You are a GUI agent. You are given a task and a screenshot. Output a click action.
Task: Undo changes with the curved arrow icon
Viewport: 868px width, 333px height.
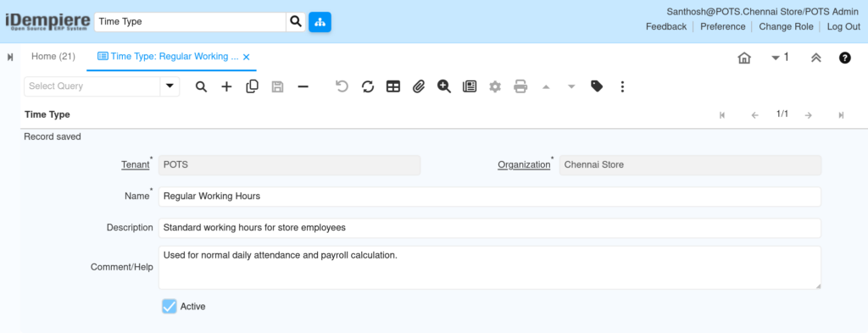342,86
